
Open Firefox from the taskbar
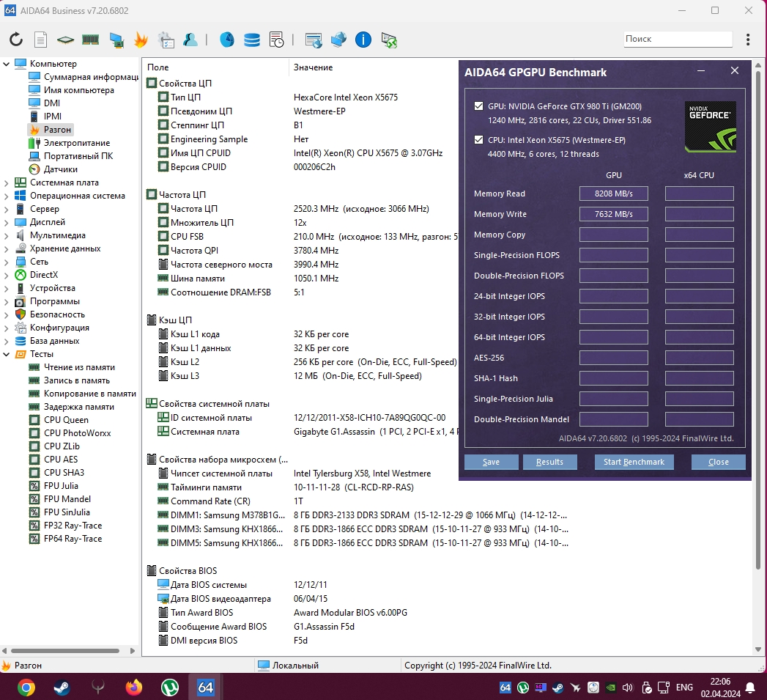[133, 688]
